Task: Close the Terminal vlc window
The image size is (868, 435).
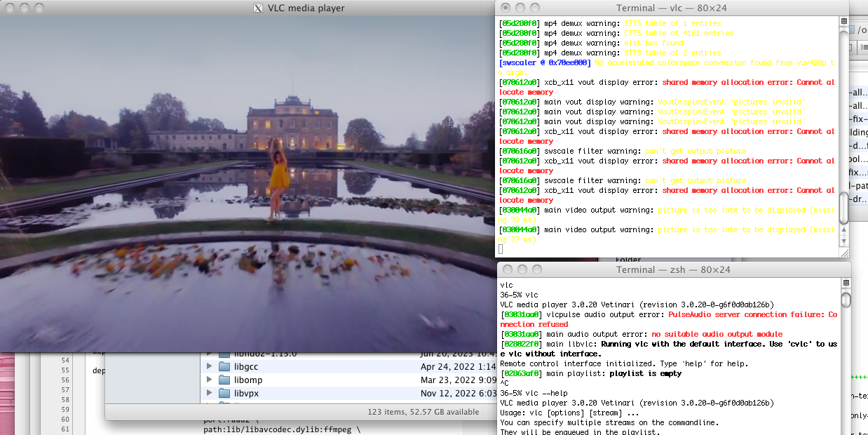Action: pos(506,8)
